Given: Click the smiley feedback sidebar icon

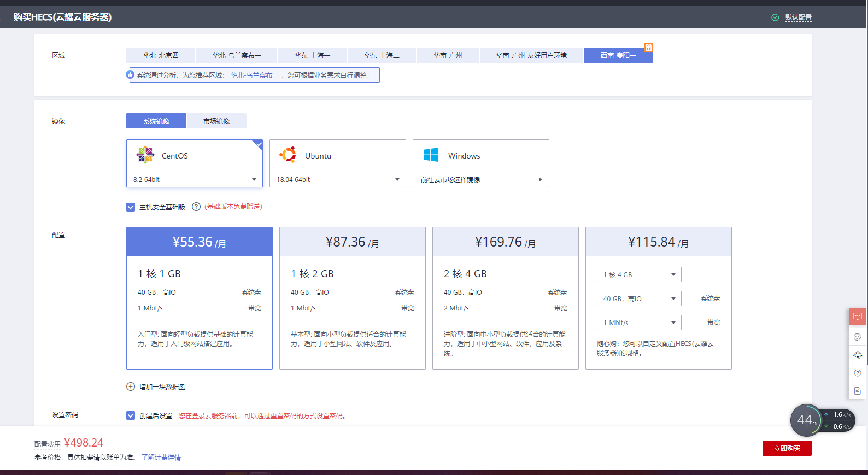Looking at the screenshot, I should click(x=858, y=337).
